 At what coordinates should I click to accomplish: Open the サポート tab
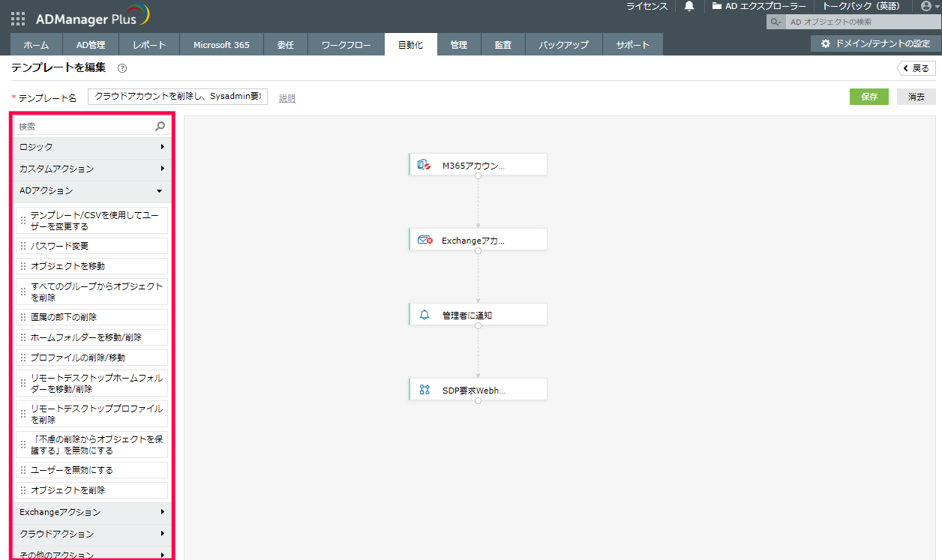[633, 44]
